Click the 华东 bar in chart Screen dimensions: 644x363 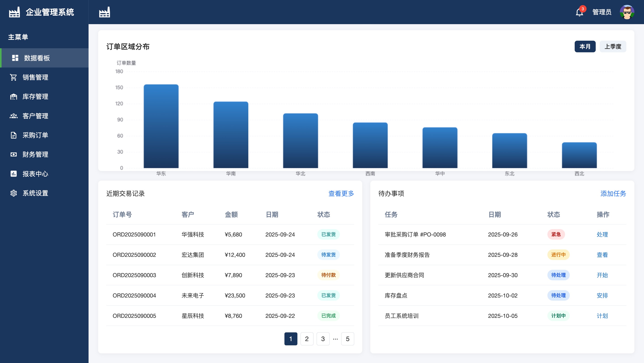click(161, 126)
